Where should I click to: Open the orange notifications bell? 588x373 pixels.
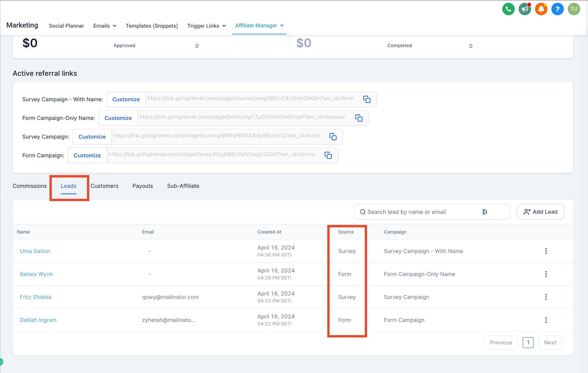pyautogui.click(x=541, y=9)
